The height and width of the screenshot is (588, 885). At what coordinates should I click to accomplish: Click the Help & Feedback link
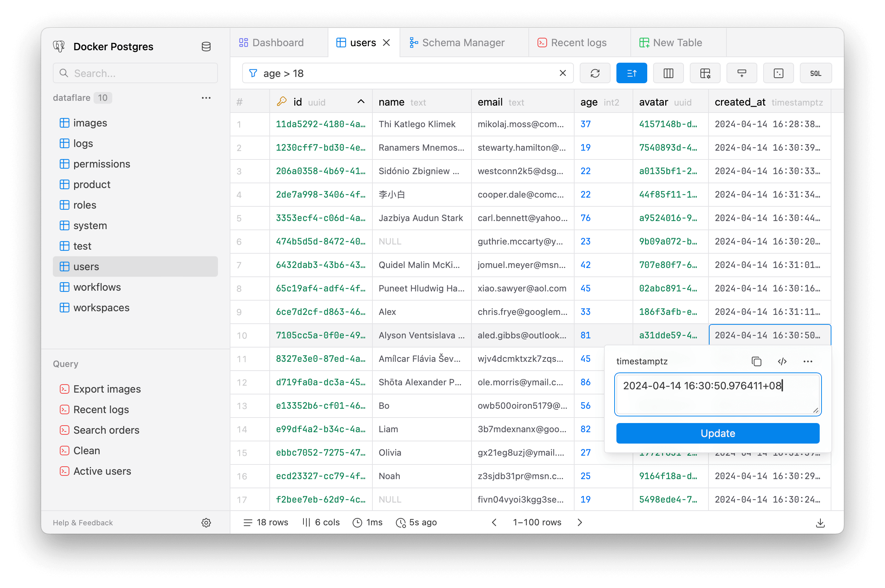(83, 523)
